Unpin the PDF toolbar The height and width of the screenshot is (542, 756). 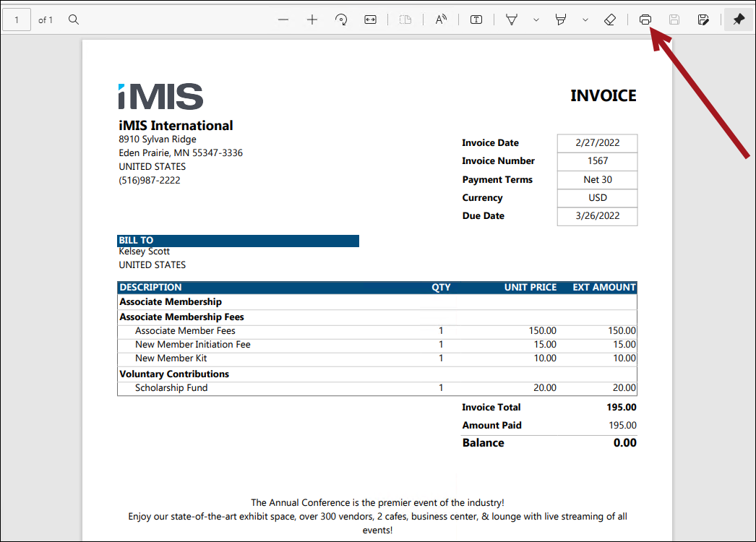[x=739, y=20]
